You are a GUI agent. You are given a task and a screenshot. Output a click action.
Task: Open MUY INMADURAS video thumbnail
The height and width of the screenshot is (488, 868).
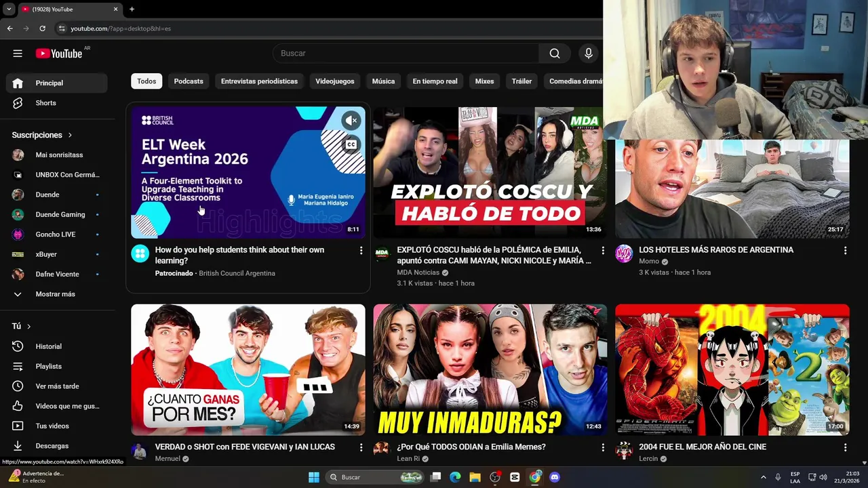pos(490,369)
